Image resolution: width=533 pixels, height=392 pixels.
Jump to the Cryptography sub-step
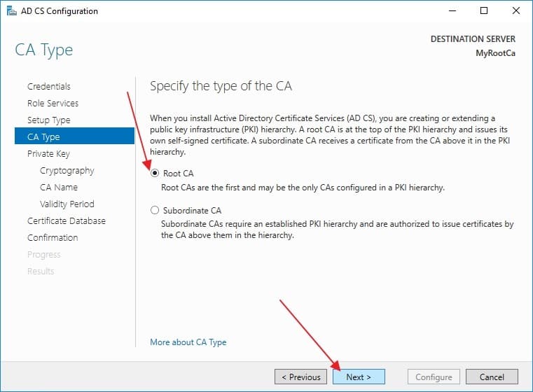point(67,171)
